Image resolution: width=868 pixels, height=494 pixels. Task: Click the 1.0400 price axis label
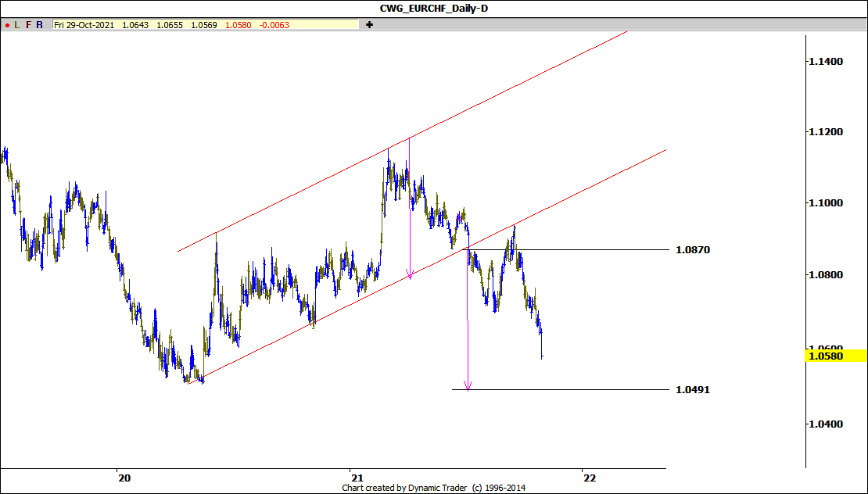point(826,424)
